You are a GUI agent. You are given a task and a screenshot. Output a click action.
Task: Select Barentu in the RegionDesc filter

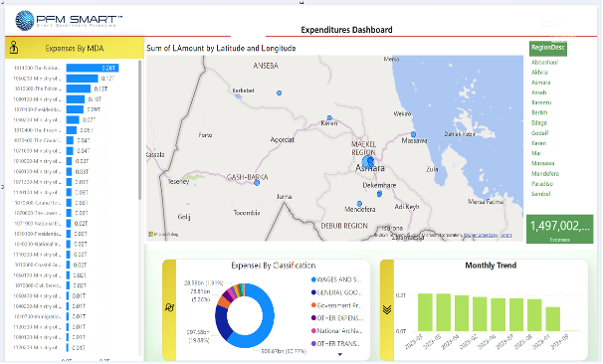point(541,102)
